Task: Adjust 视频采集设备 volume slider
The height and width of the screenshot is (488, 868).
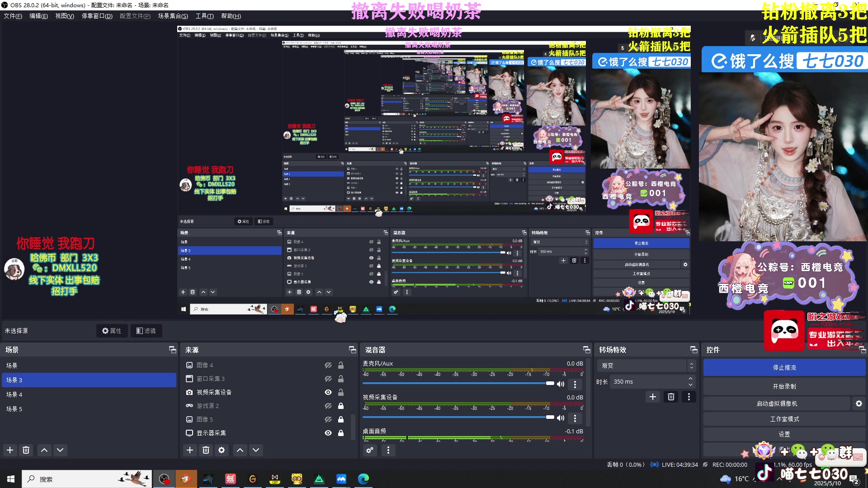Action: pyautogui.click(x=458, y=417)
